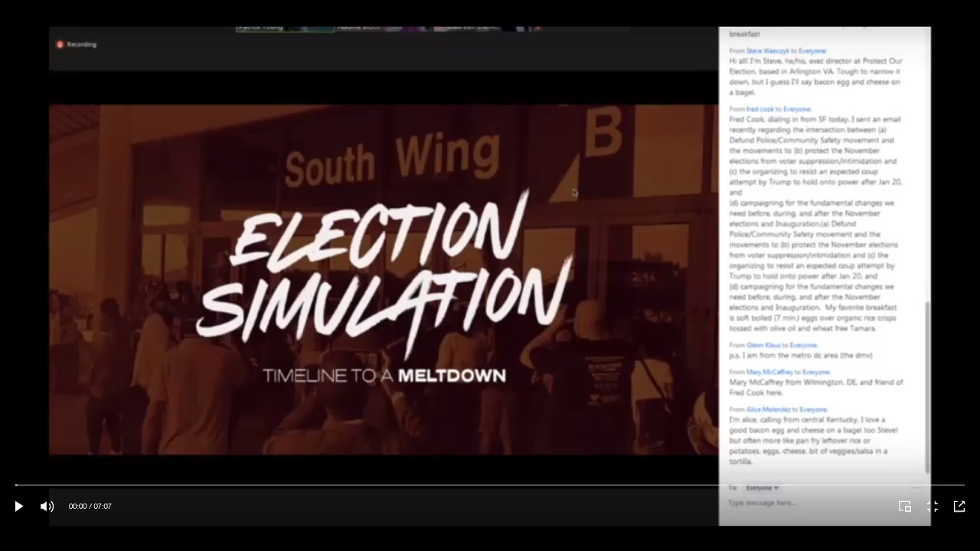Click the 'Election Simulation' title graphic
The image size is (980, 551).
[383, 268]
